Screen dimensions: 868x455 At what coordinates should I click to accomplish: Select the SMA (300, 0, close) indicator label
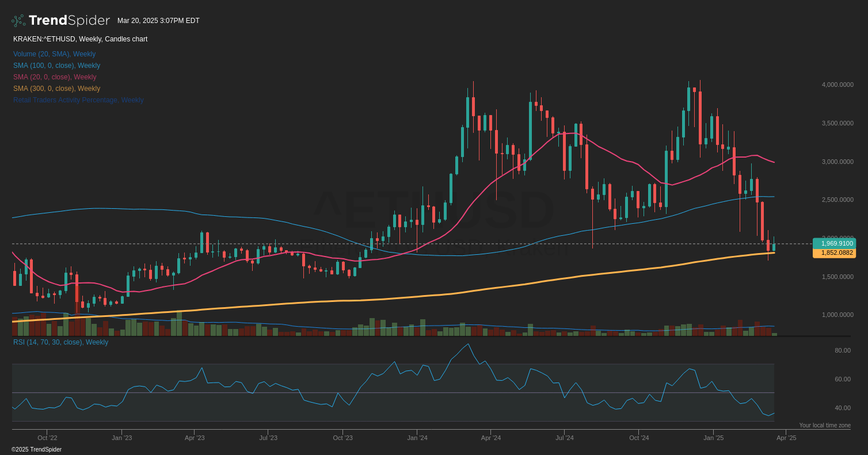pyautogui.click(x=56, y=88)
